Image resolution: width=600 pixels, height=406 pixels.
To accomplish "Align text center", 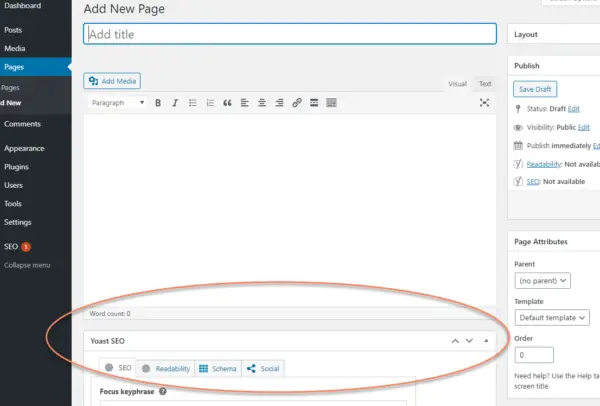I will tap(262, 103).
